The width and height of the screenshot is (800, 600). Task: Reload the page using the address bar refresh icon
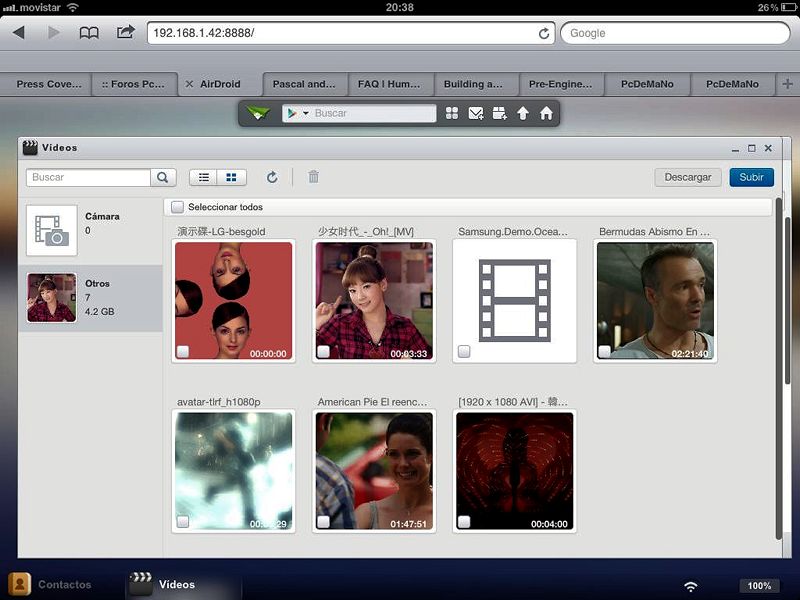tap(544, 34)
